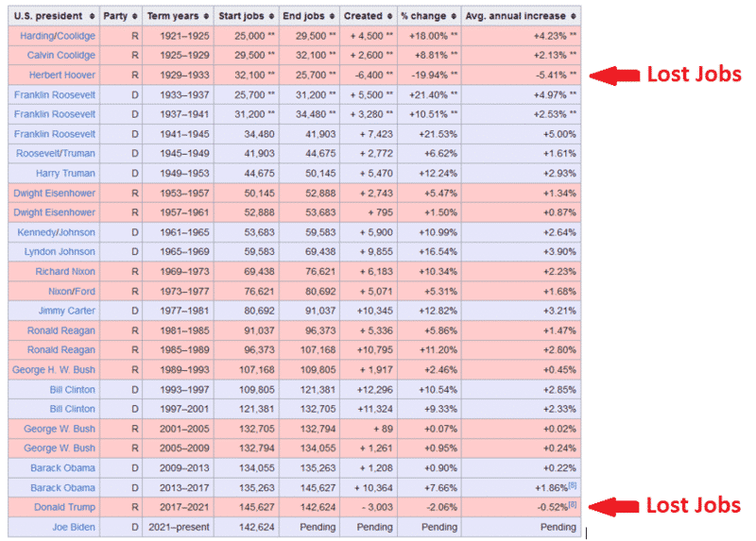Click the Joe Biden link
This screenshot has width=756, height=541.
[71, 527]
